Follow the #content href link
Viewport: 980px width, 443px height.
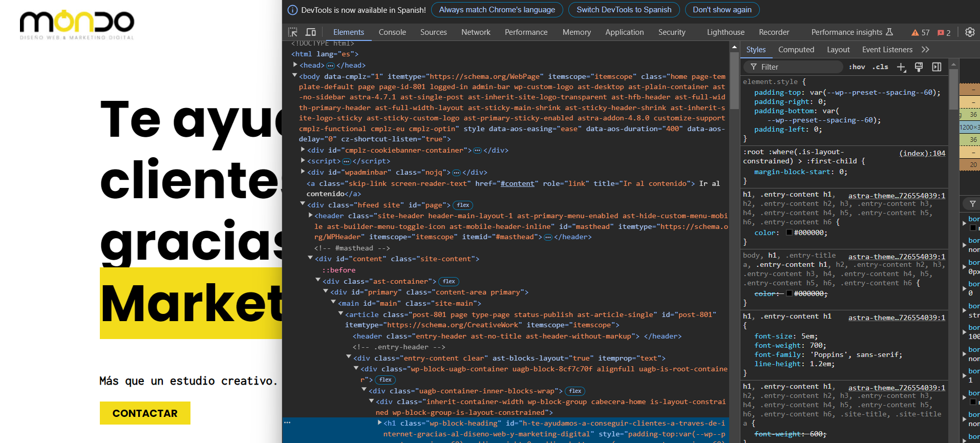point(518,184)
